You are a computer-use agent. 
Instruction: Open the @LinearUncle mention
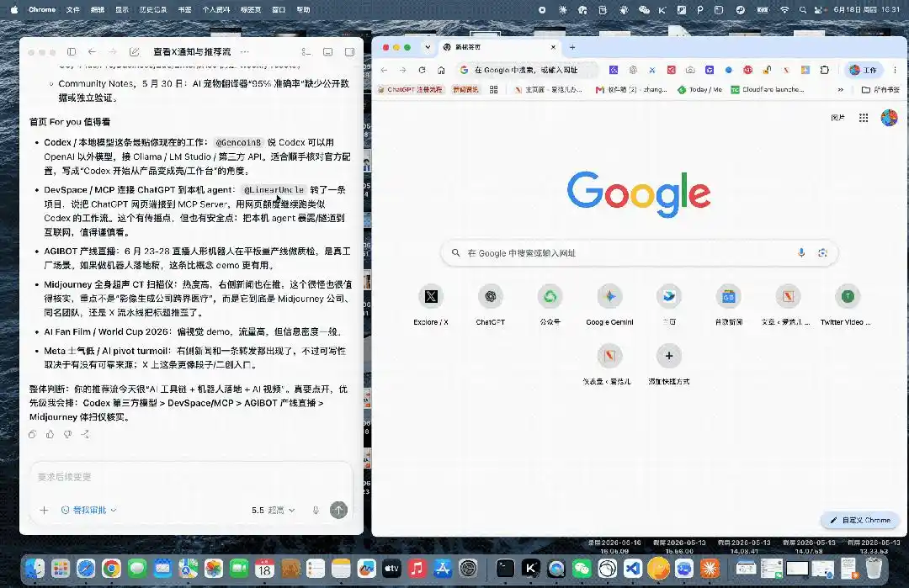[274, 190]
